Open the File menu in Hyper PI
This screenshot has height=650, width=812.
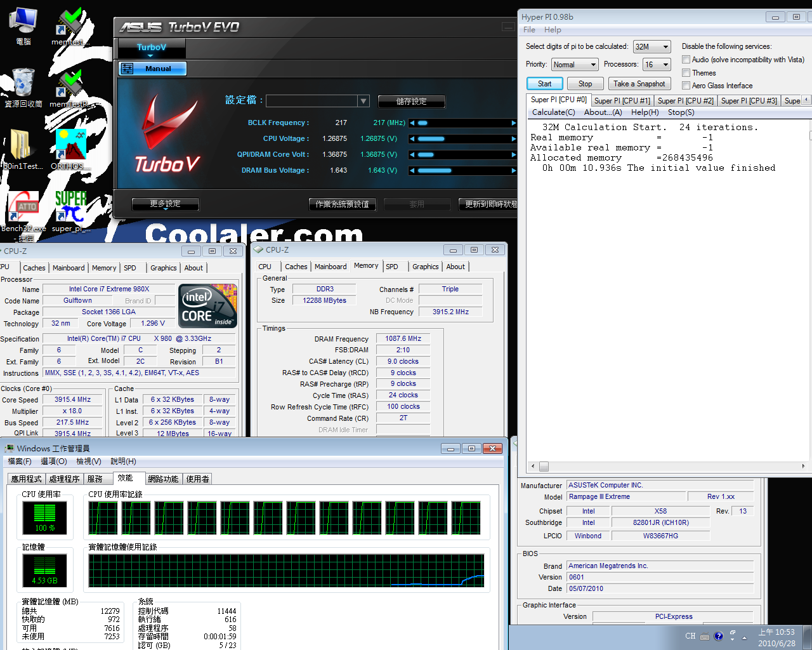[529, 30]
